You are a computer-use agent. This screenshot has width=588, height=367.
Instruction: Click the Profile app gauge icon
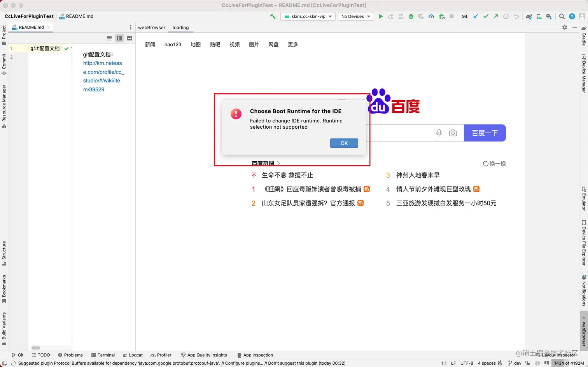point(431,16)
